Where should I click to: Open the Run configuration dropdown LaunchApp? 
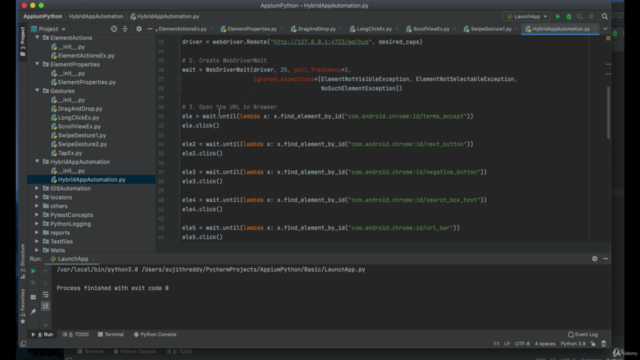(527, 16)
